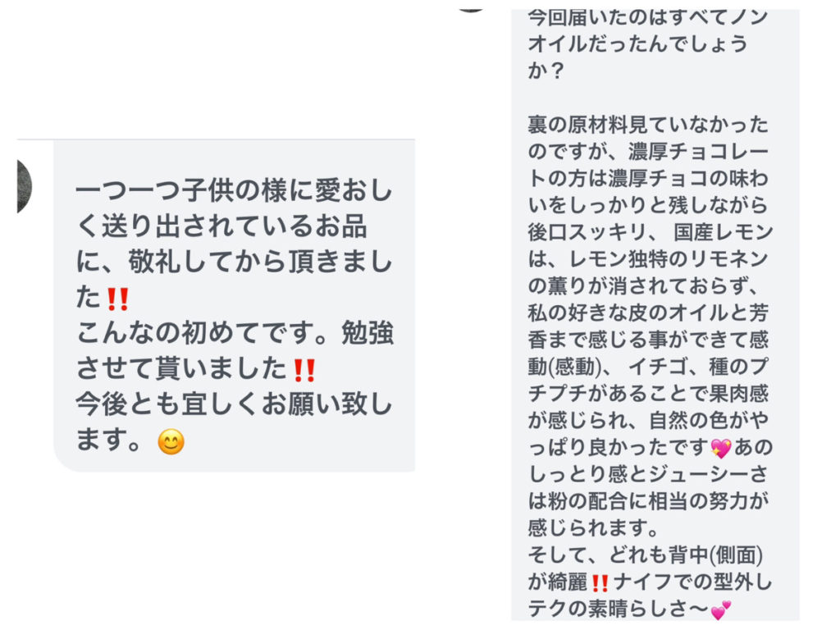Click the two pink hearts emoji after 素晴らしさ

(720, 609)
